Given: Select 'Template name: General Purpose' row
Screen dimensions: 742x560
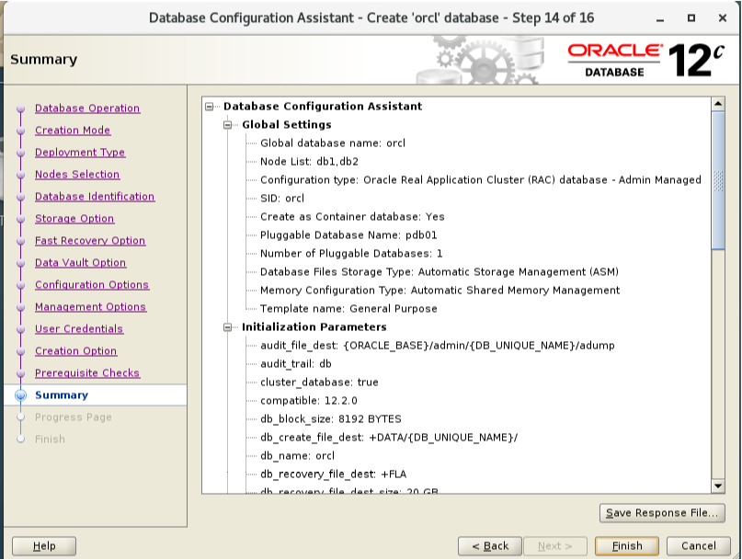Looking at the screenshot, I should click(348, 309).
